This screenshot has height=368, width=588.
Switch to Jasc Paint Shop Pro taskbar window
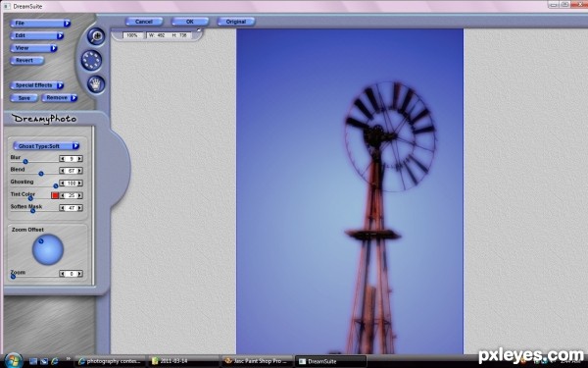click(257, 361)
